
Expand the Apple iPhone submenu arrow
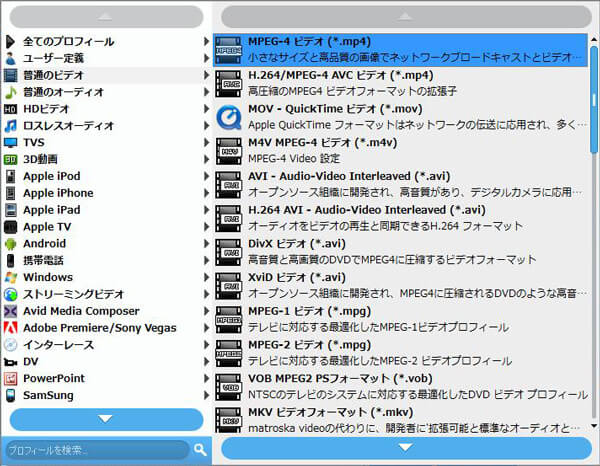click(x=206, y=193)
